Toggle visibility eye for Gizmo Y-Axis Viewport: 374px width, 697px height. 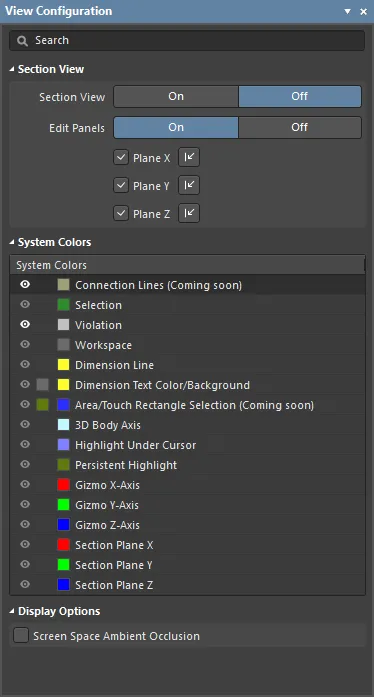tap(25, 505)
